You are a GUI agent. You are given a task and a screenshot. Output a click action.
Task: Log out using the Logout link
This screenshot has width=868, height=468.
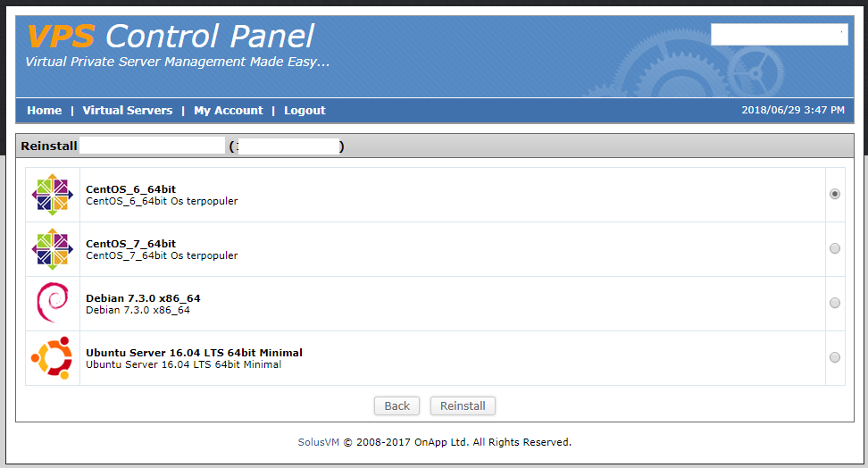pos(305,111)
